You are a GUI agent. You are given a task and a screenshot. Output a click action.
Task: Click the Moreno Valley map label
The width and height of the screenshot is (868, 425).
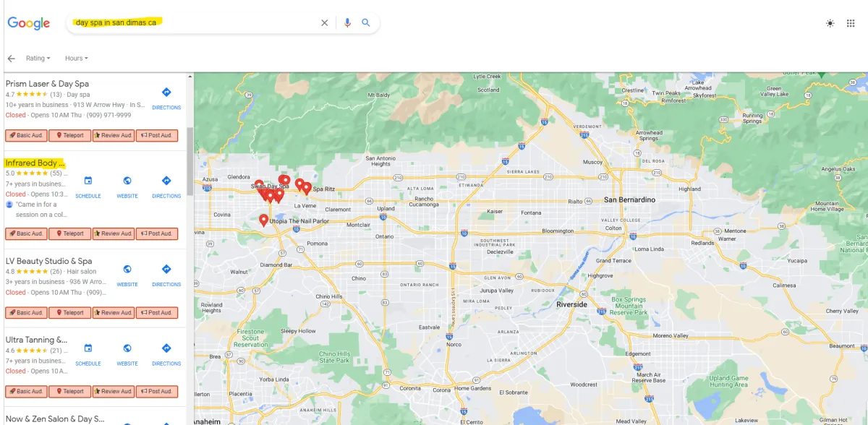pyautogui.click(x=672, y=335)
